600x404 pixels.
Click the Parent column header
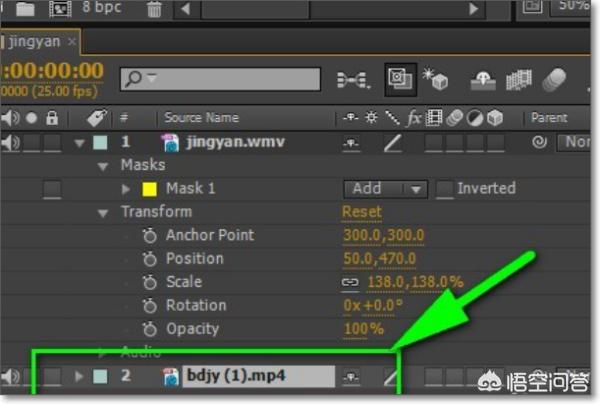click(x=549, y=117)
